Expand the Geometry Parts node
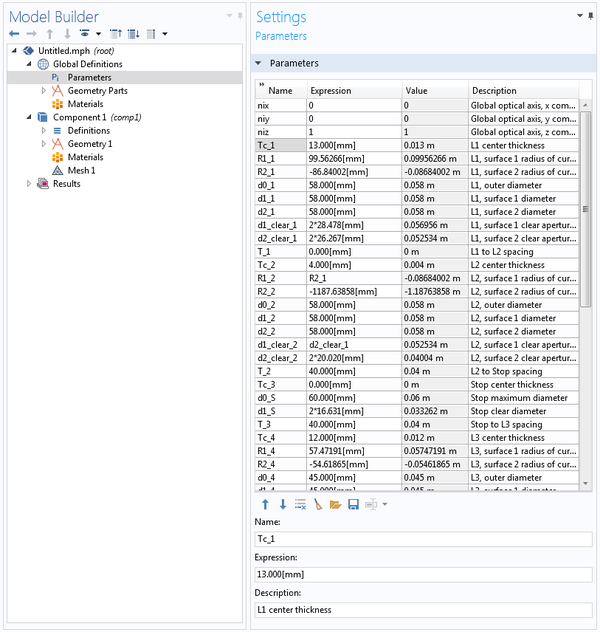 click(44, 91)
